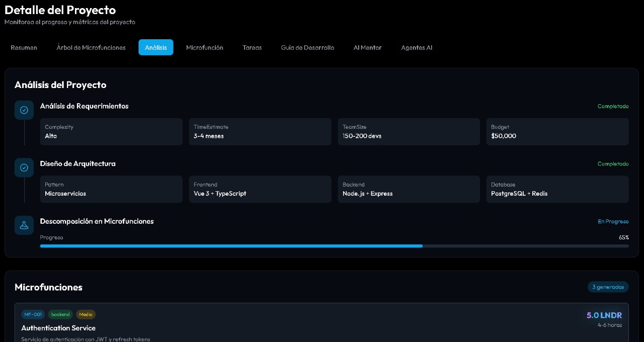Click the 'Completado' status of Diseño de Arquitectura

click(x=613, y=164)
